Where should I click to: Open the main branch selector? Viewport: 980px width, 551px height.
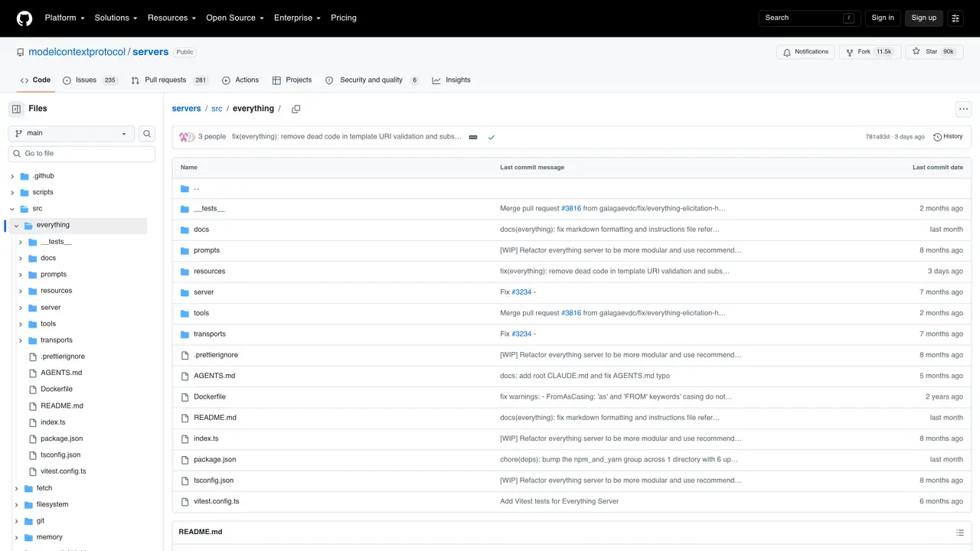[x=71, y=133]
